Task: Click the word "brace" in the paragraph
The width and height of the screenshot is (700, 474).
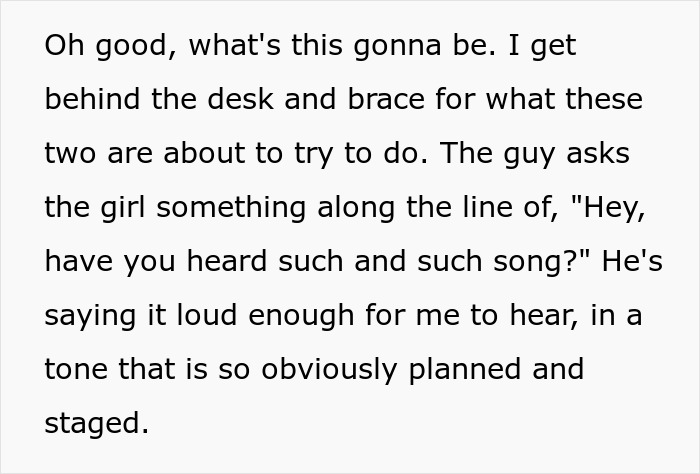Action: coord(386,98)
